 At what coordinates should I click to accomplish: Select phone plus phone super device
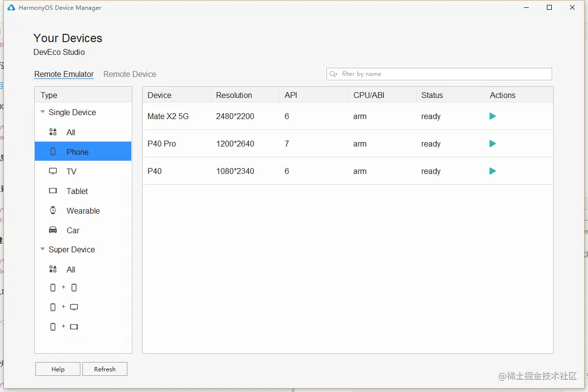pyautogui.click(x=63, y=288)
